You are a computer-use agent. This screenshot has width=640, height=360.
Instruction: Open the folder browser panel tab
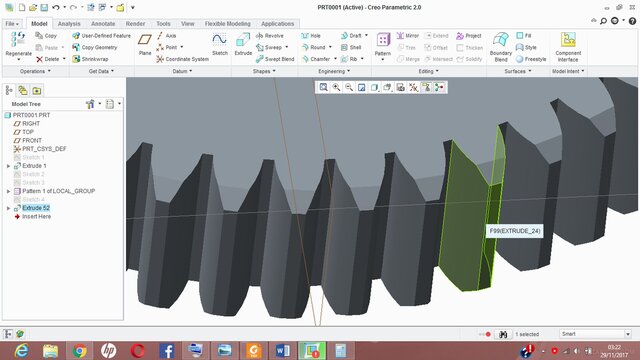(37, 90)
